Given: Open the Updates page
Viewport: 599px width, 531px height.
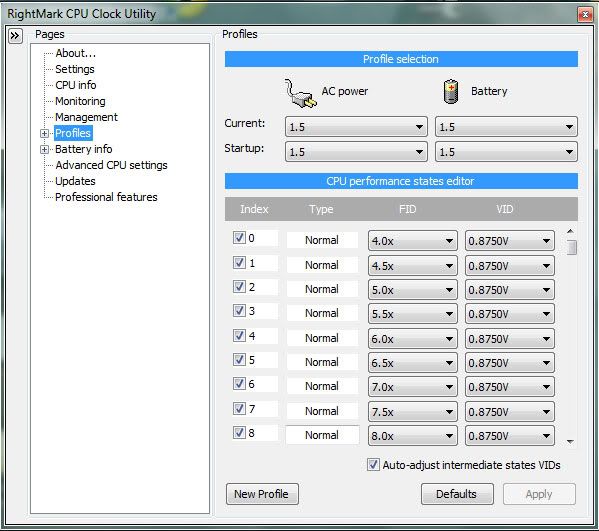Looking at the screenshot, I should coord(75,181).
